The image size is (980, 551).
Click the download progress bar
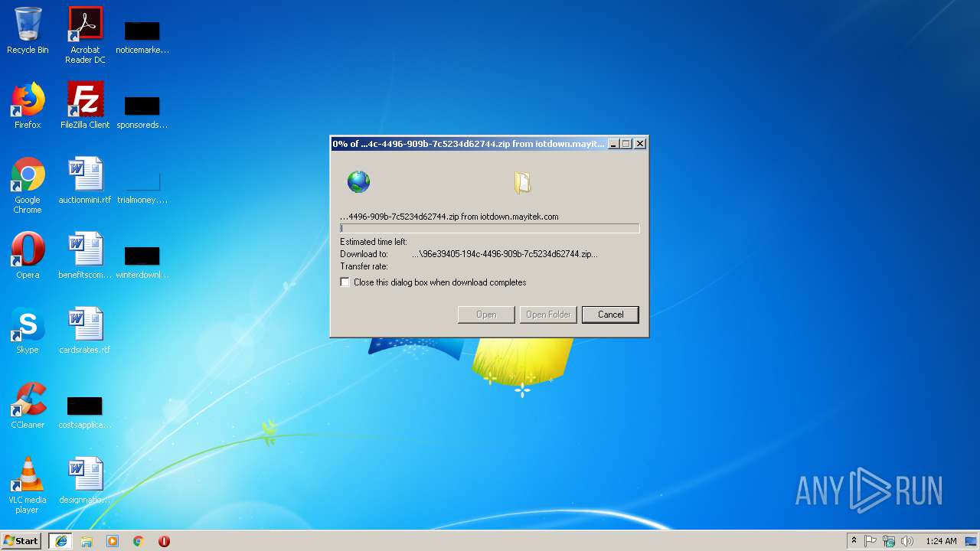[x=489, y=228]
